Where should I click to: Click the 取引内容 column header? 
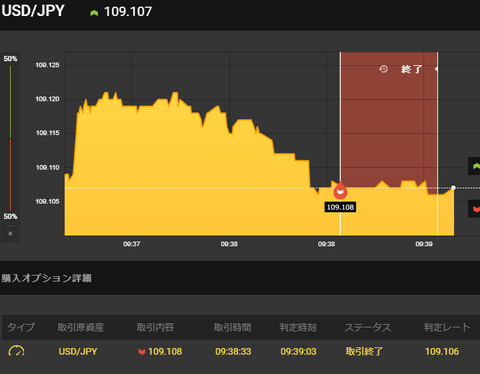(x=155, y=327)
